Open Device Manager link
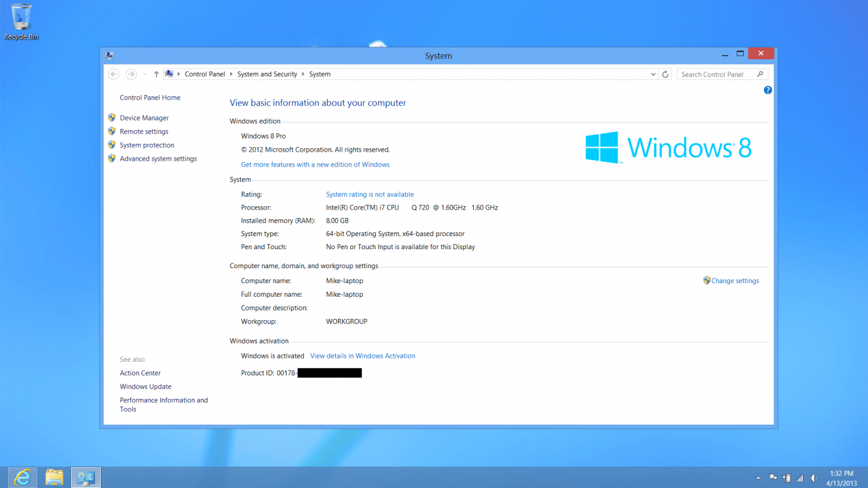This screenshot has width=868, height=488. (x=144, y=118)
